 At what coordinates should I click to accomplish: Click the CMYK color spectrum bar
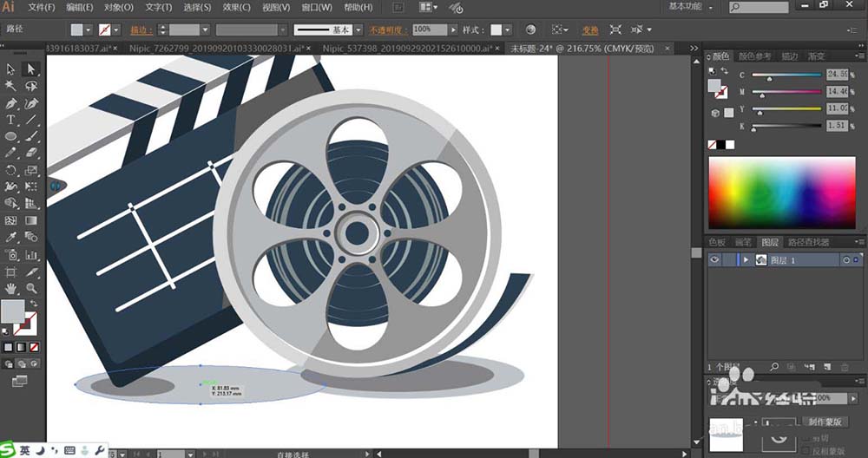(x=781, y=193)
